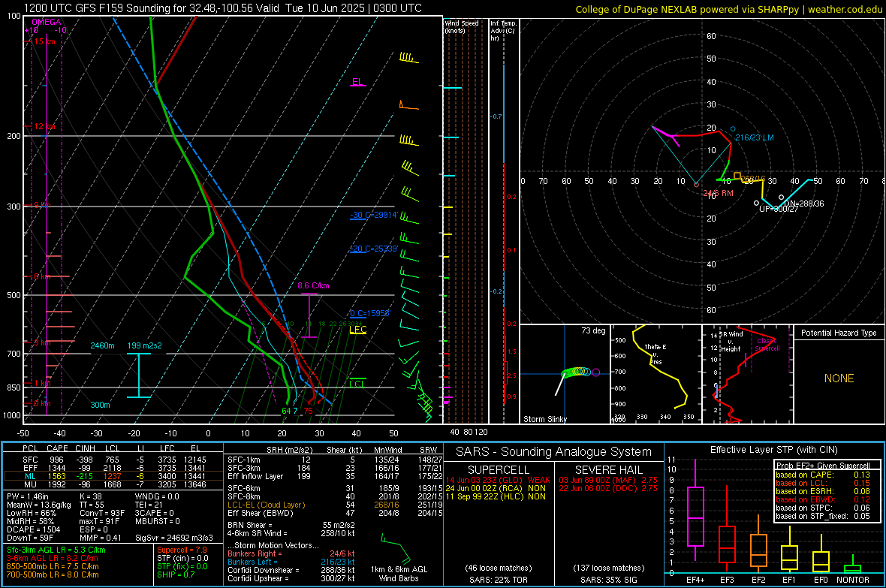Click the 700-500mb LR value
Image resolution: width=886 pixels, height=588 pixels.
(x=53, y=574)
